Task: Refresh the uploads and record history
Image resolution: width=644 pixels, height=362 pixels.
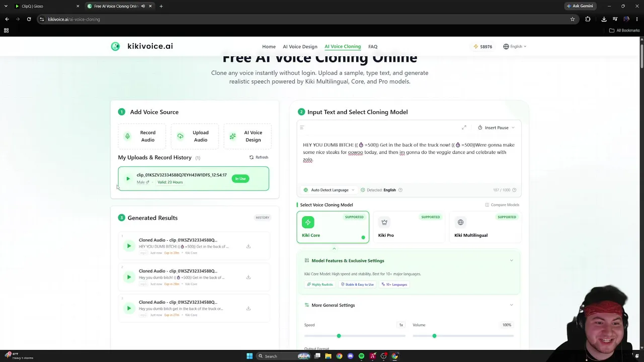Action: pos(259,157)
